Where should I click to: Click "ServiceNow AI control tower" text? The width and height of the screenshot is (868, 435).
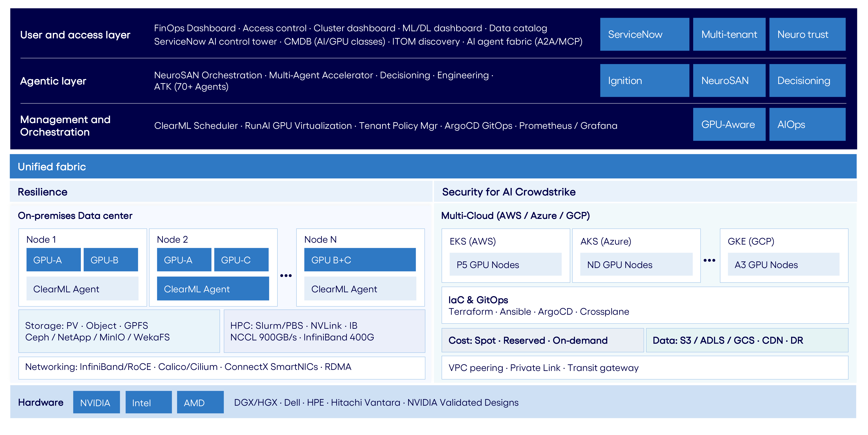point(215,41)
